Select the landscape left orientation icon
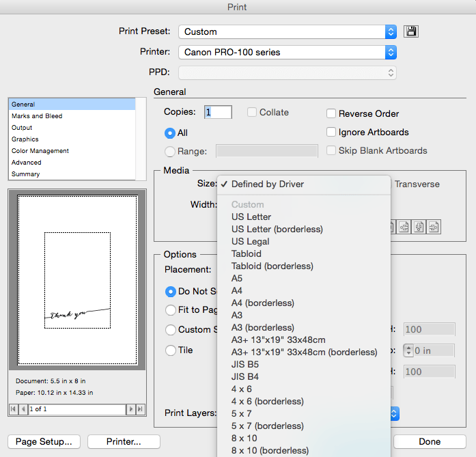This screenshot has width=476, height=457. tap(404, 227)
